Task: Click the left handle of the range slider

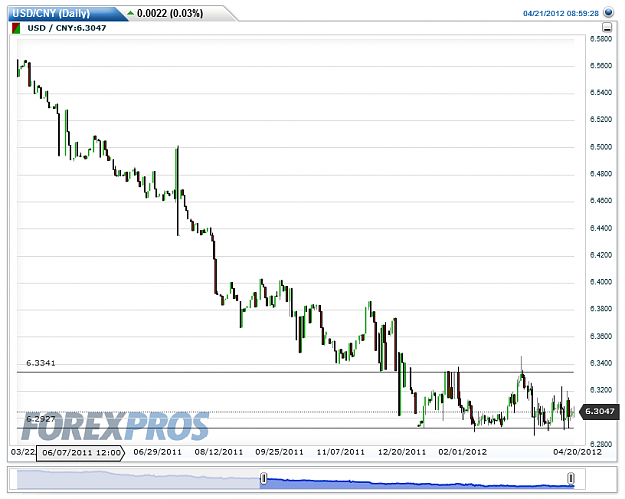Action: click(x=263, y=478)
